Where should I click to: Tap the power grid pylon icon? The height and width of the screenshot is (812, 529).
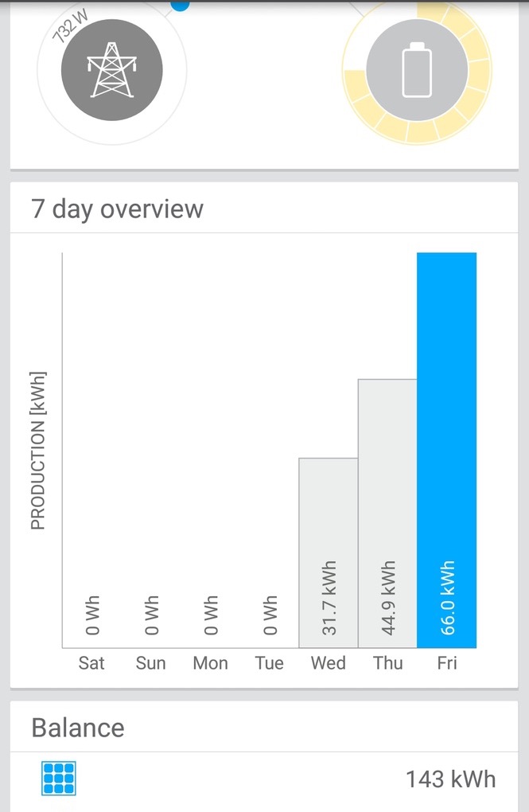[x=112, y=70]
